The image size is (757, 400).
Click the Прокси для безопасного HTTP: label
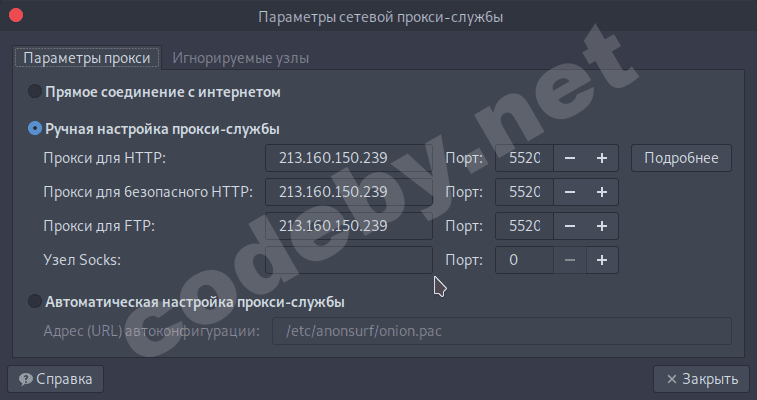148,192
